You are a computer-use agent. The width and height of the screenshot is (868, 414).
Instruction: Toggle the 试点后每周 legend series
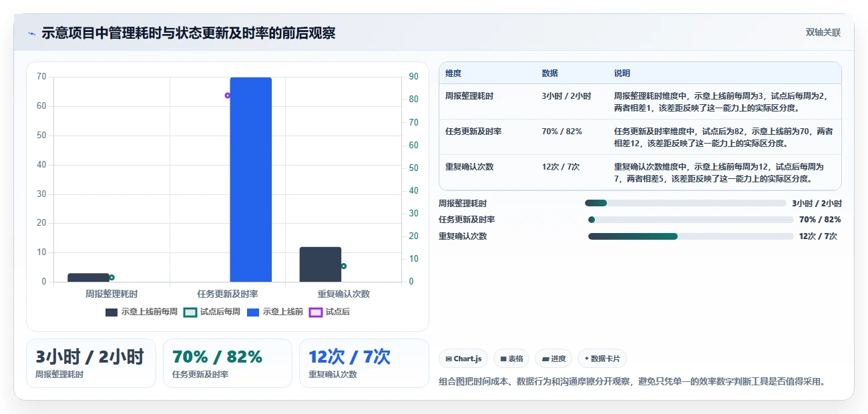[212, 312]
